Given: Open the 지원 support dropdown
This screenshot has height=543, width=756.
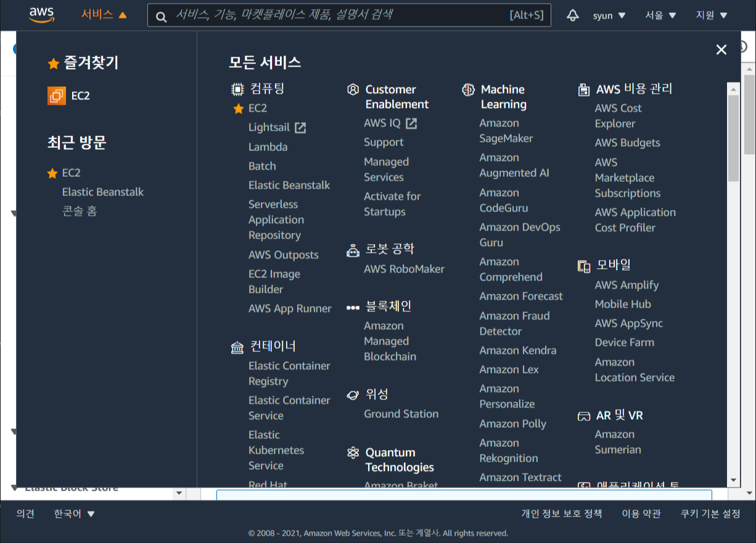Looking at the screenshot, I should [x=712, y=15].
